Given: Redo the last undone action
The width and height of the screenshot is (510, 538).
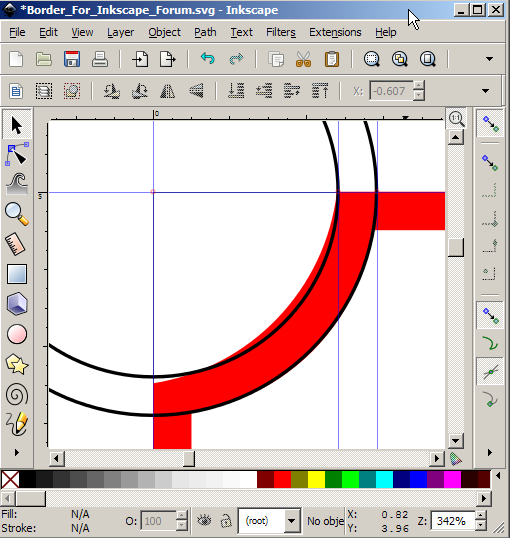Looking at the screenshot, I should tap(236, 59).
